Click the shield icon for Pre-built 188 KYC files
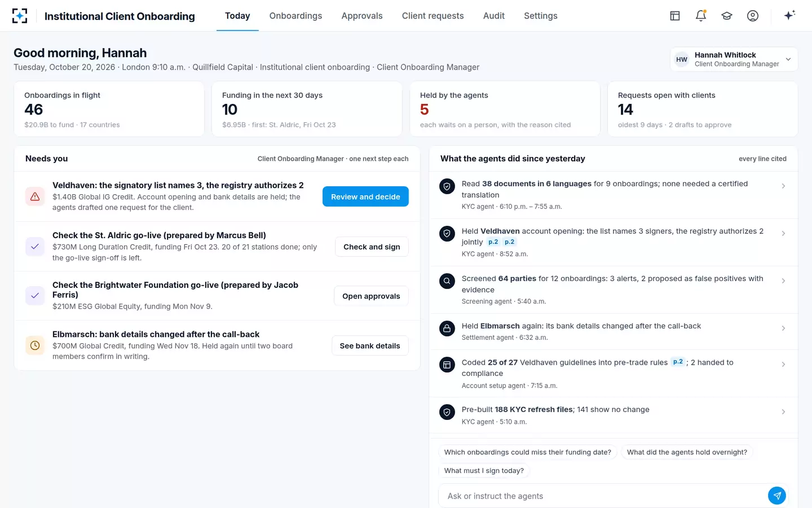 pos(447,413)
